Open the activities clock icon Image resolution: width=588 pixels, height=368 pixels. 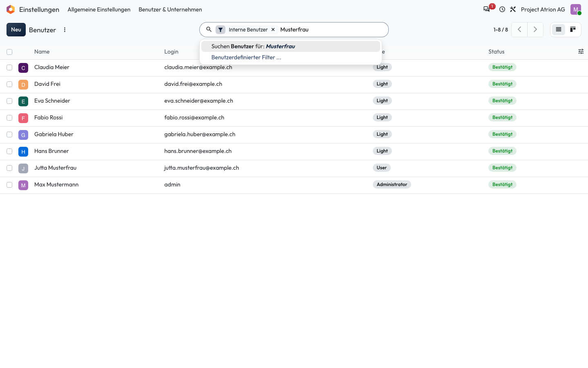pyautogui.click(x=502, y=9)
